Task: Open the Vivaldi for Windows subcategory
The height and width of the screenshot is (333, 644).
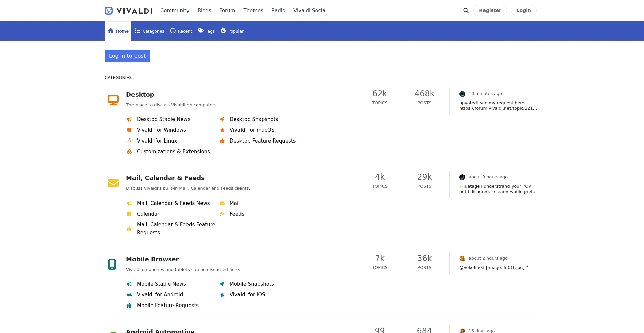Action: (161, 130)
